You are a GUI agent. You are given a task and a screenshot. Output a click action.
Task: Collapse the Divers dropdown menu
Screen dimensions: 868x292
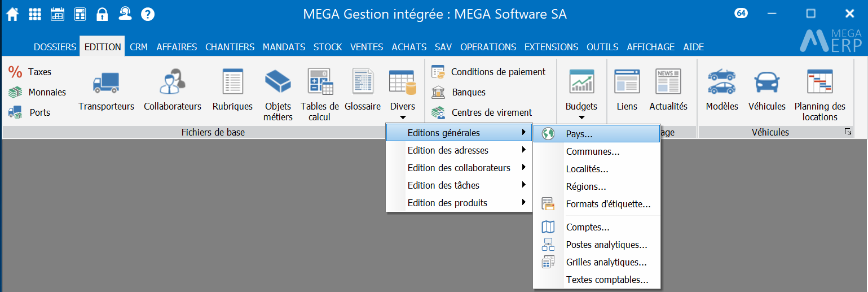[402, 117]
